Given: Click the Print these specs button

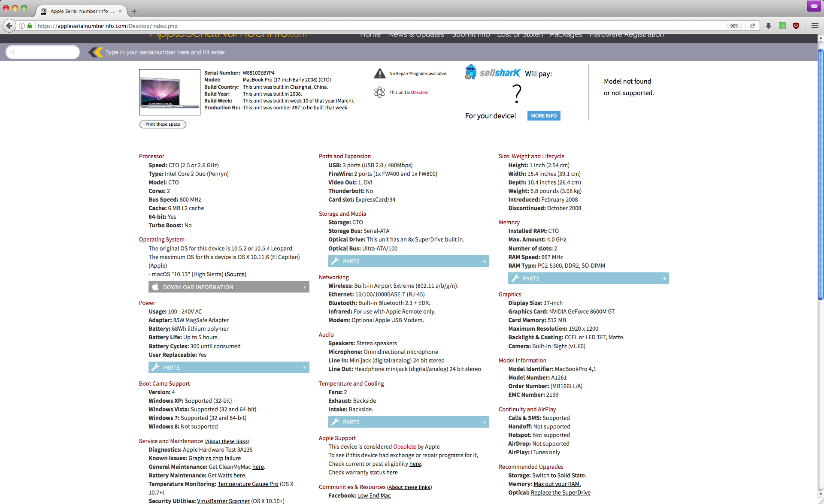Looking at the screenshot, I should (163, 124).
